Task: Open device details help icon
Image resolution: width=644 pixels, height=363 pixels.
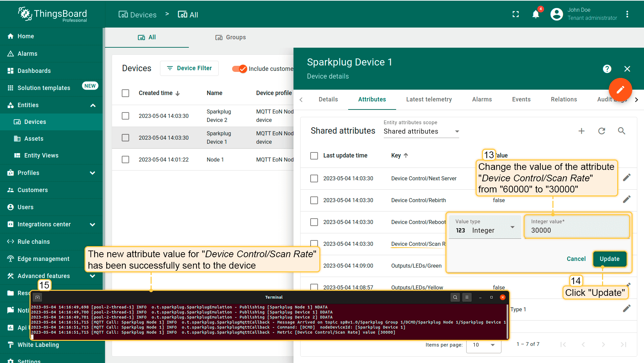Action: [x=607, y=69]
